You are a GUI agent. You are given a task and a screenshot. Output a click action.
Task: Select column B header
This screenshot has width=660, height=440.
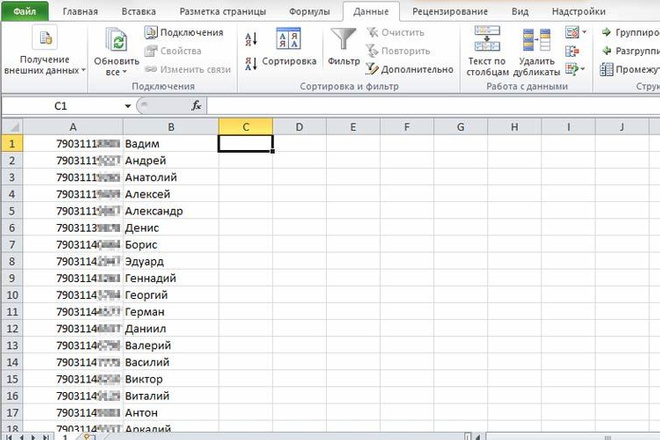point(171,127)
